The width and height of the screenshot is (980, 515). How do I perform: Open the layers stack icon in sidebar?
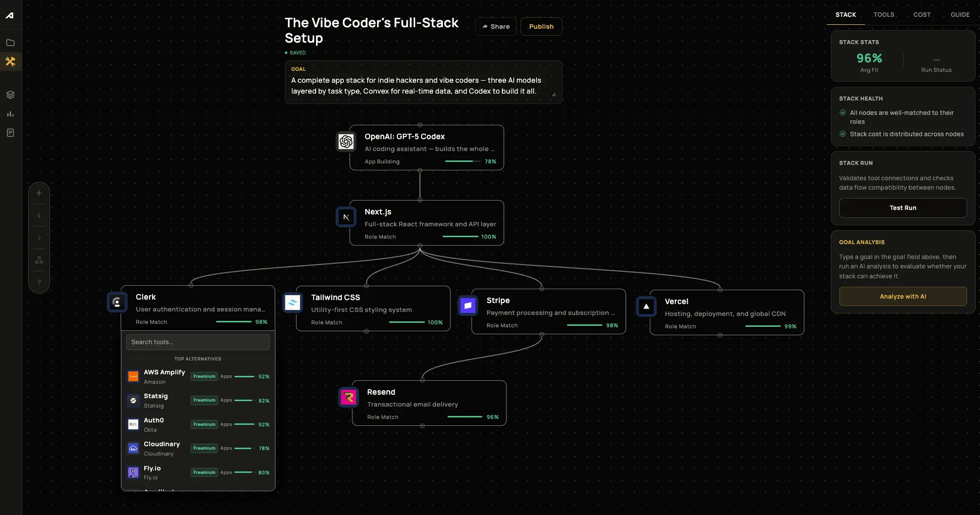pyautogui.click(x=10, y=95)
